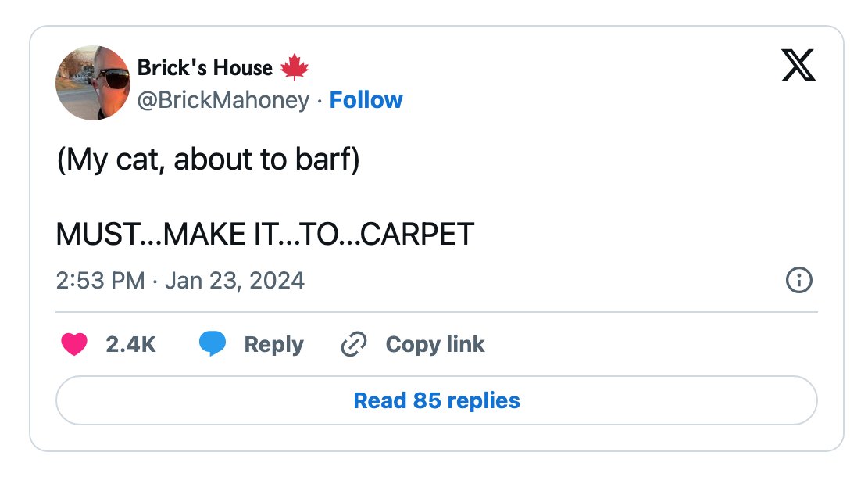Click the red maple leaf emoji
This screenshot has height=477, width=868.
295,67
